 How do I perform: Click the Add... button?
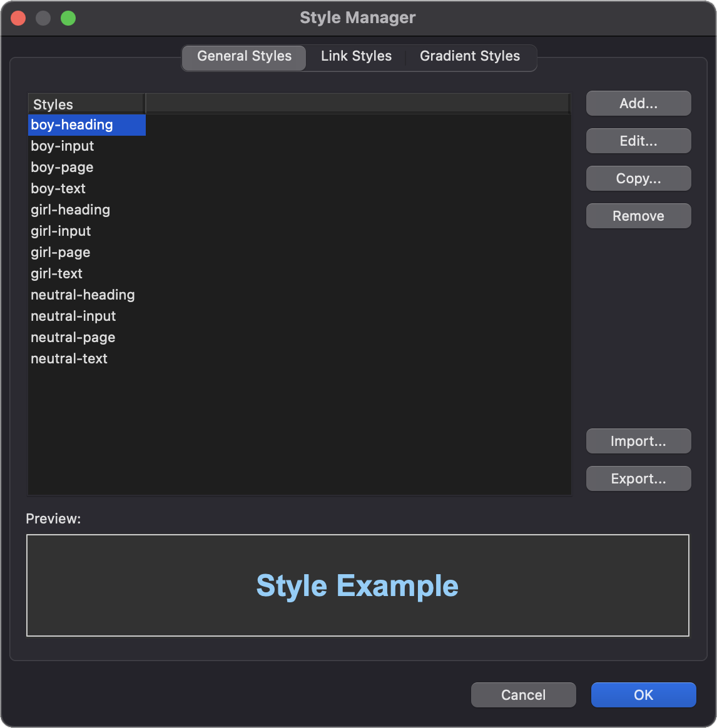(x=638, y=104)
